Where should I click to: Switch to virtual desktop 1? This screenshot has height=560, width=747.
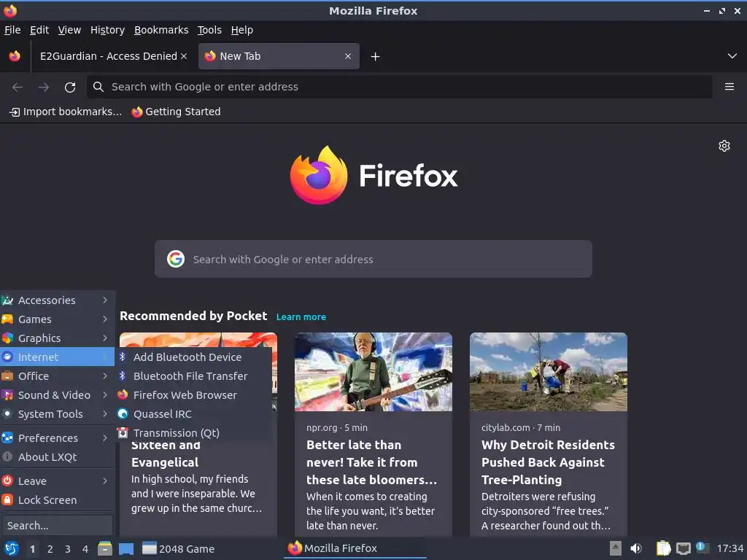pyautogui.click(x=32, y=549)
